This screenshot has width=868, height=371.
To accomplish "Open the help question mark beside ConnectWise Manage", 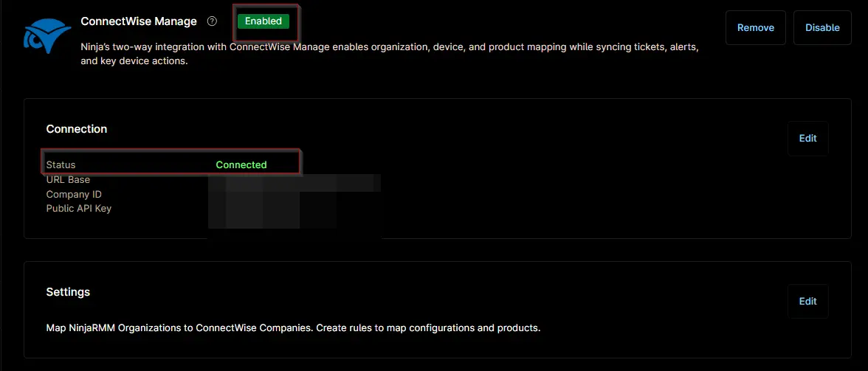I will tap(211, 21).
